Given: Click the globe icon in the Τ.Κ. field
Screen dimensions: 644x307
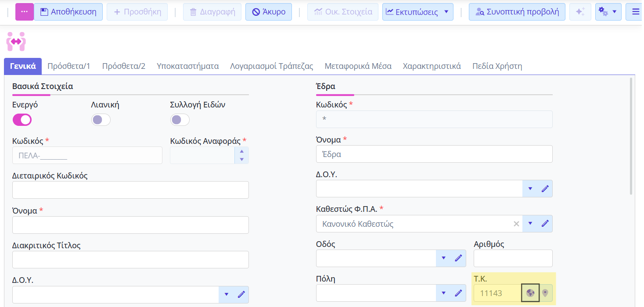Looking at the screenshot, I should pos(530,293).
